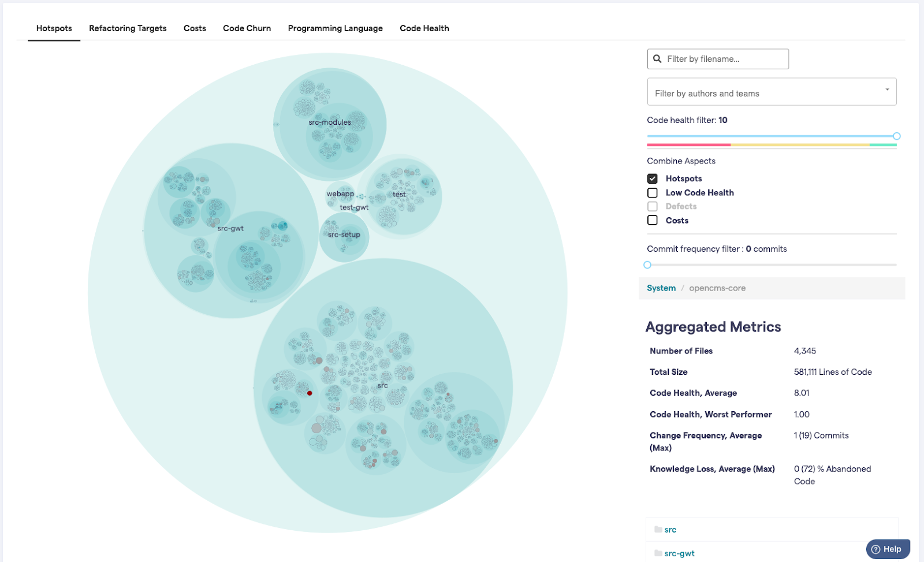
Task: Click the red hotspot dot inside src
Action: [x=310, y=393]
